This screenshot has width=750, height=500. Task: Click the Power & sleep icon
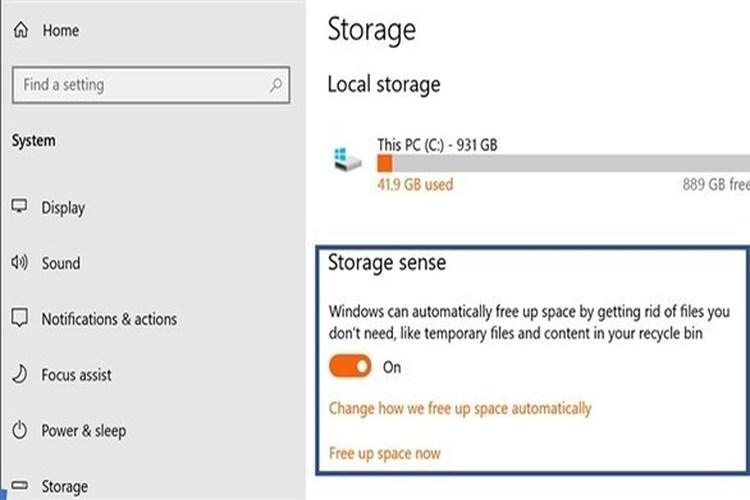point(20,430)
